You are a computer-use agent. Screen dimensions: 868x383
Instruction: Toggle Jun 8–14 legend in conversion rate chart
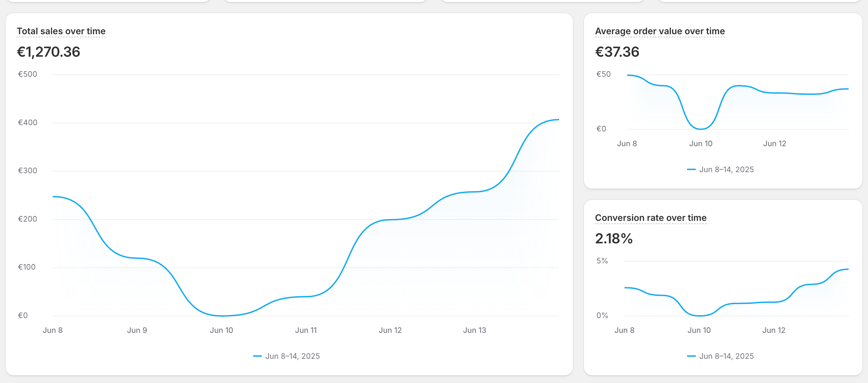click(x=726, y=356)
